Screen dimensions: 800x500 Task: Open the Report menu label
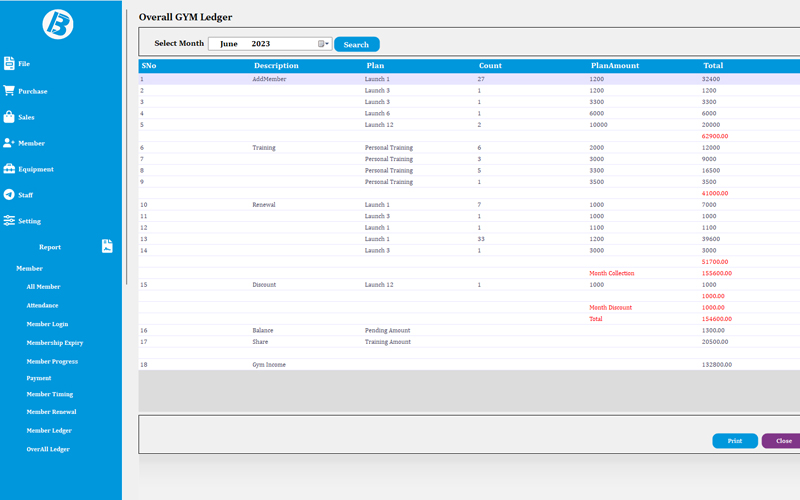50,247
